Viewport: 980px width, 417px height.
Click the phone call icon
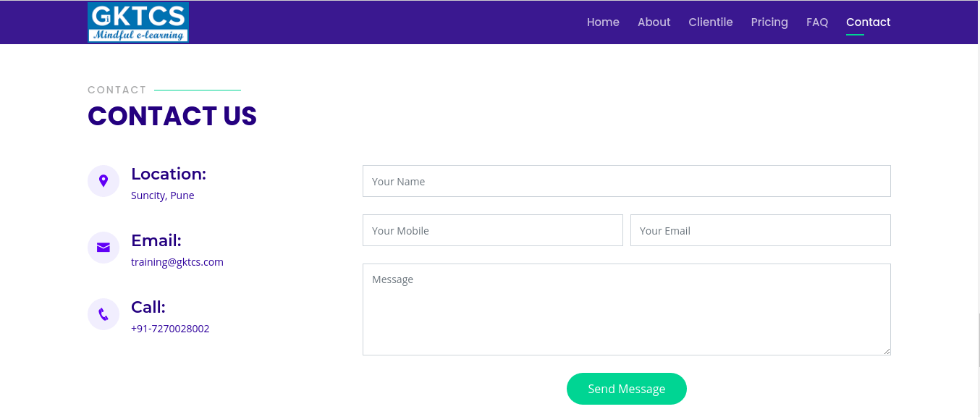(104, 314)
